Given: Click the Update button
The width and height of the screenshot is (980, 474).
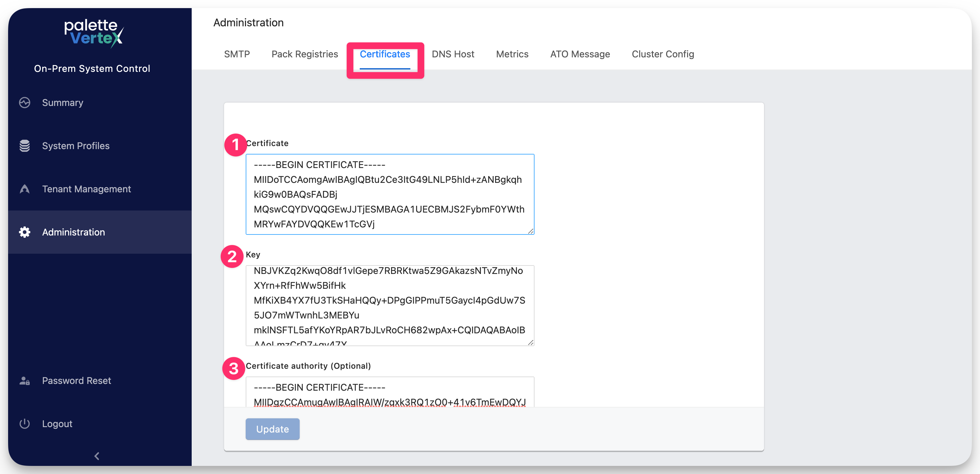Looking at the screenshot, I should pyautogui.click(x=272, y=429).
